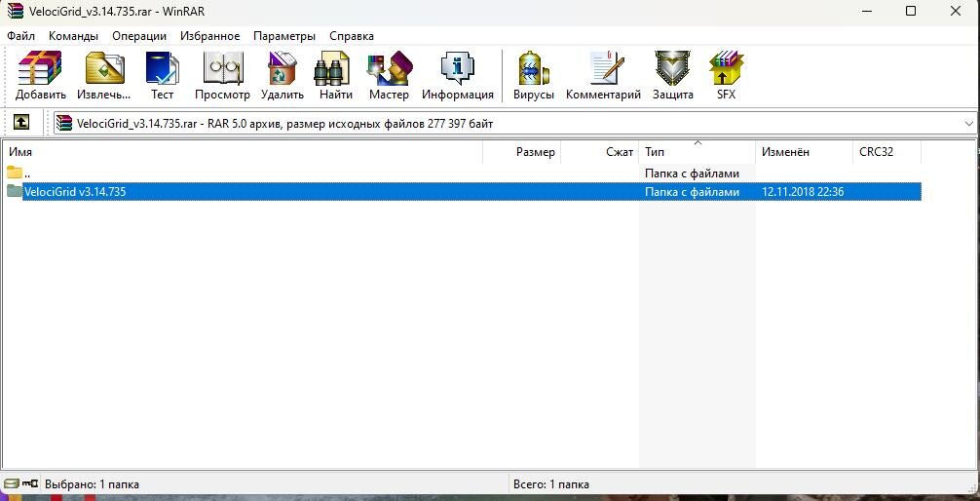Open the Комментарий (Comment) tool
The image size is (980, 501).
(x=603, y=76)
